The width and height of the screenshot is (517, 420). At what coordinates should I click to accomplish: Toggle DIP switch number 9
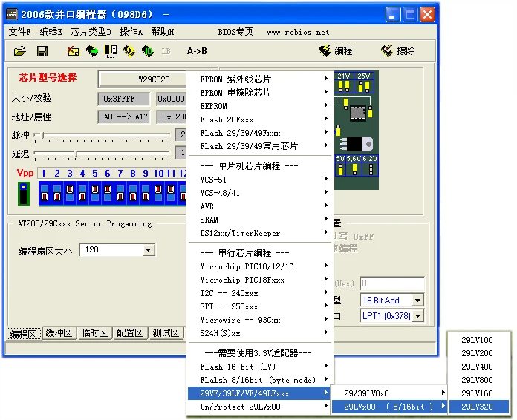146,193
